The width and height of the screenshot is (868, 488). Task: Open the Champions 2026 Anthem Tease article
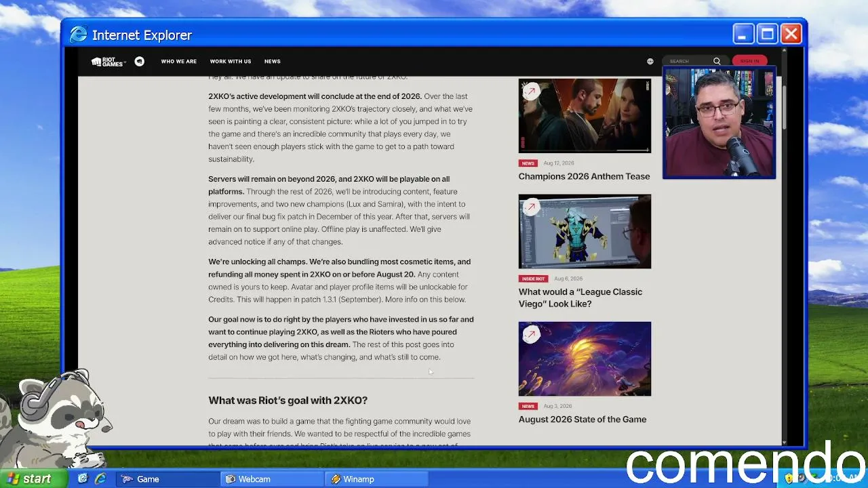[x=584, y=176]
